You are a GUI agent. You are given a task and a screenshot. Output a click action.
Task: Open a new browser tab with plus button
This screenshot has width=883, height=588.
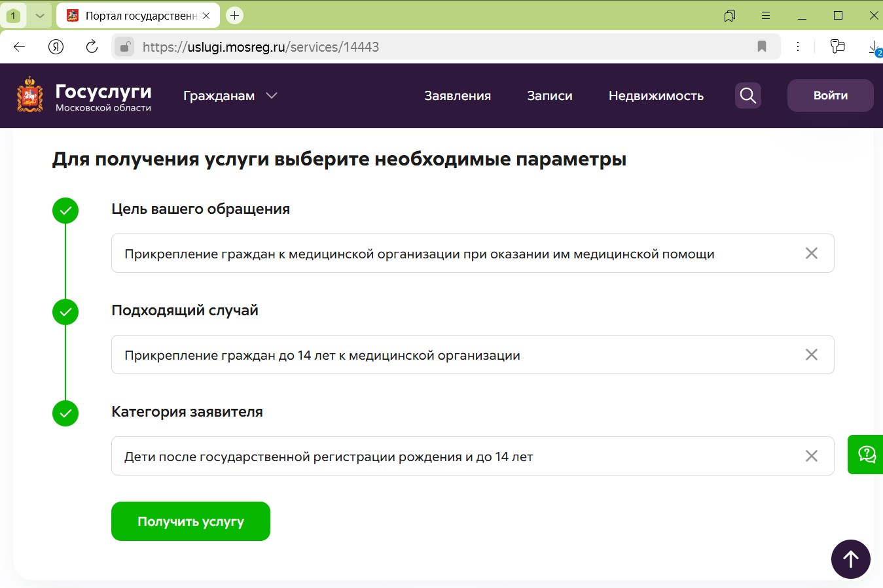coord(234,15)
